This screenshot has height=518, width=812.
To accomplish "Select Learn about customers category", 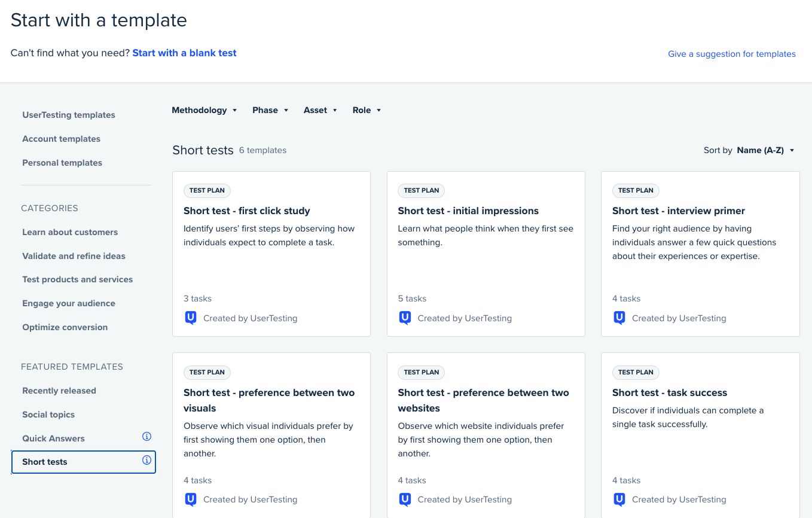I will [70, 232].
